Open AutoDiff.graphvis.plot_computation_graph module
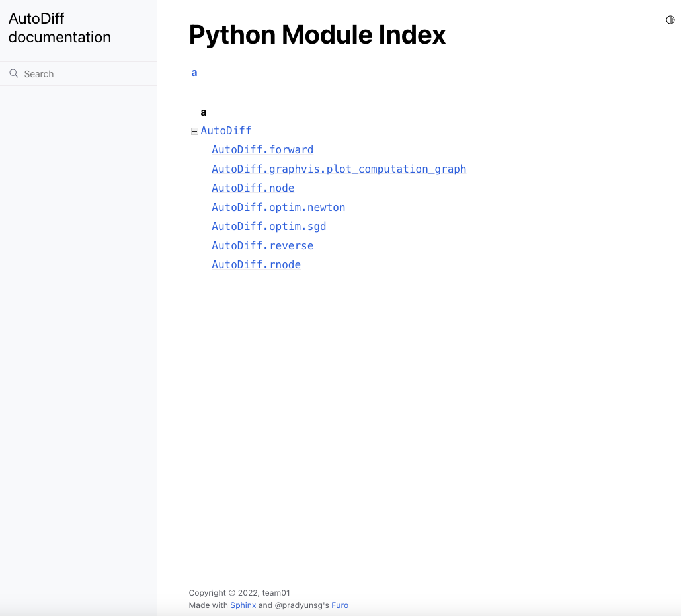This screenshot has height=616, width=681. click(339, 169)
